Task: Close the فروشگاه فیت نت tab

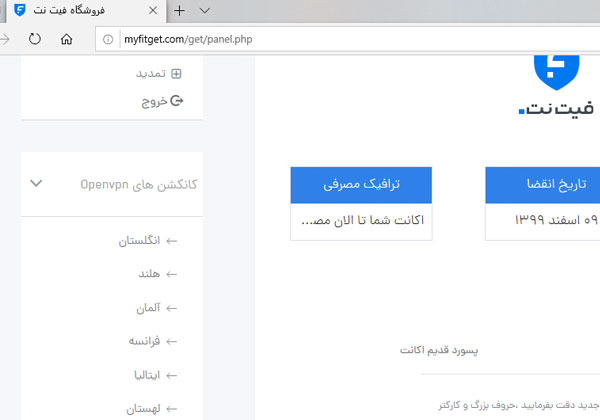Action: tap(153, 11)
